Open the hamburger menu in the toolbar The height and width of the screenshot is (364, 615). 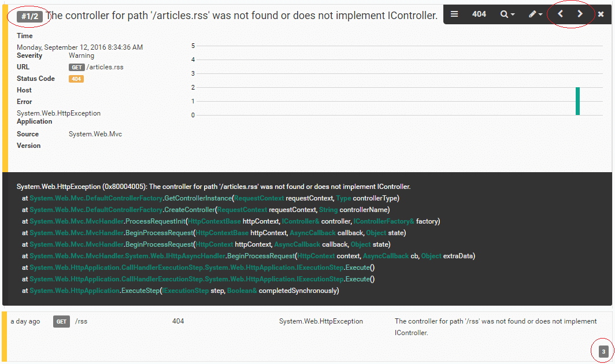click(x=454, y=14)
